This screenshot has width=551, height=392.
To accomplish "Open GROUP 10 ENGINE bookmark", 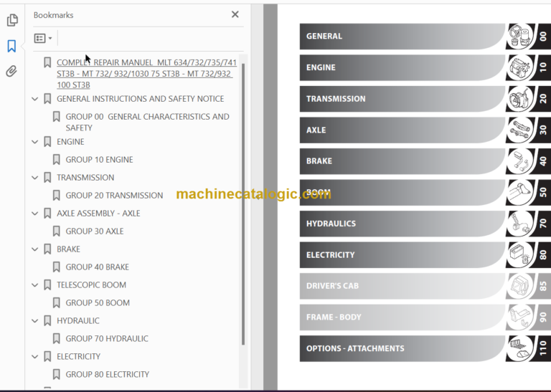I will pos(99,159).
